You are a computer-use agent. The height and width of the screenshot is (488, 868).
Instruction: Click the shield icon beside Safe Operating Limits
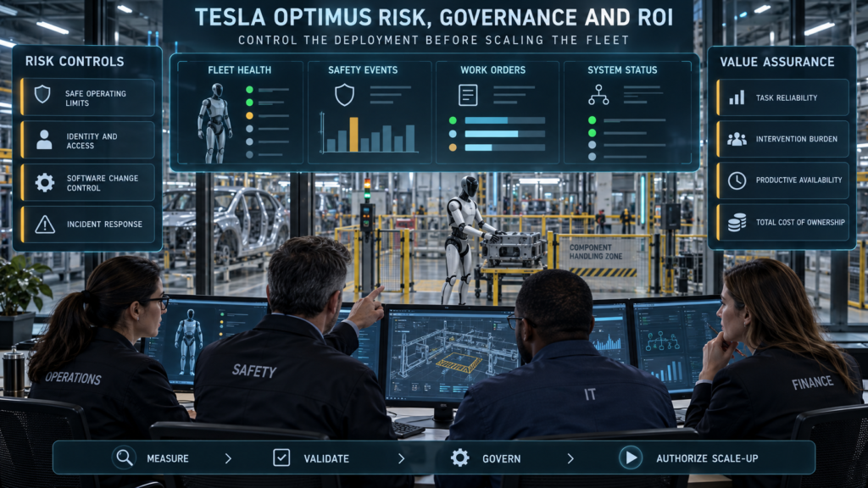coord(42,95)
